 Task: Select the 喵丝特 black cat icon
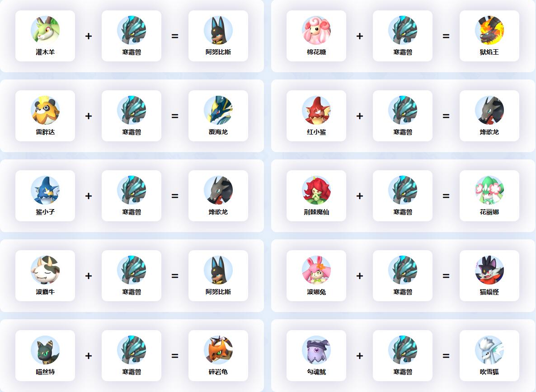click(x=45, y=350)
